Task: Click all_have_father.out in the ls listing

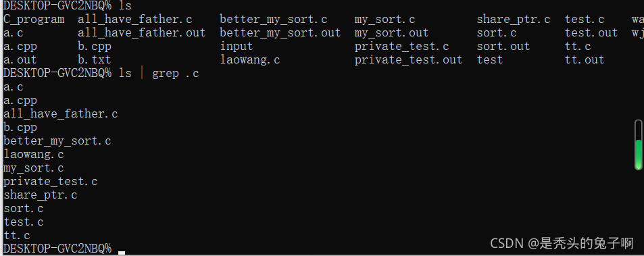Action: 141,33
